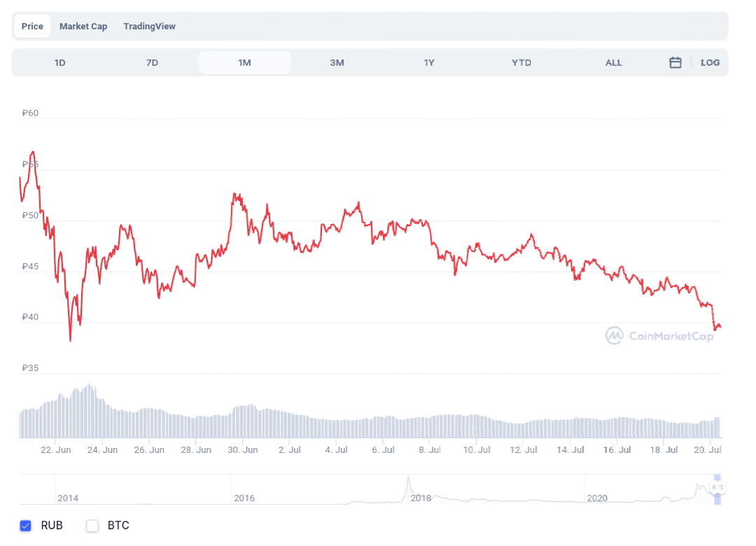View three months with the 3M button
Viewport: 756px width, 546px height.
pyautogui.click(x=337, y=62)
